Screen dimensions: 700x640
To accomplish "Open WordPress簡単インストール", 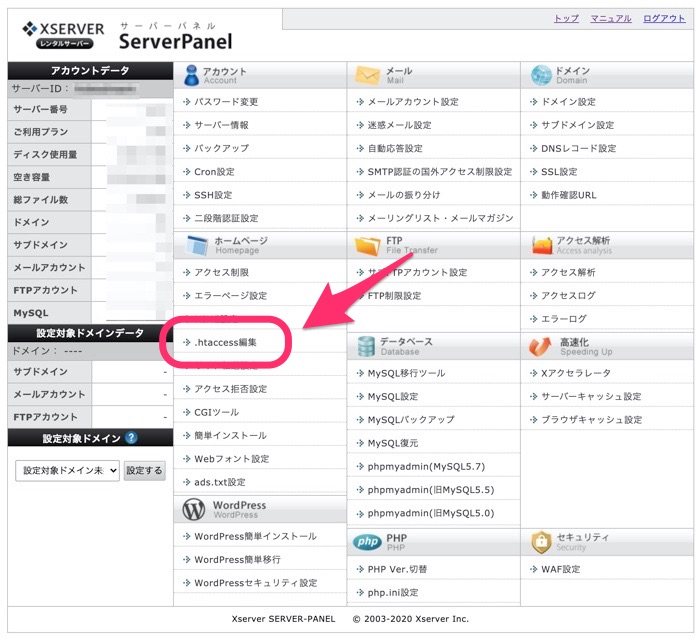I will pos(255,536).
